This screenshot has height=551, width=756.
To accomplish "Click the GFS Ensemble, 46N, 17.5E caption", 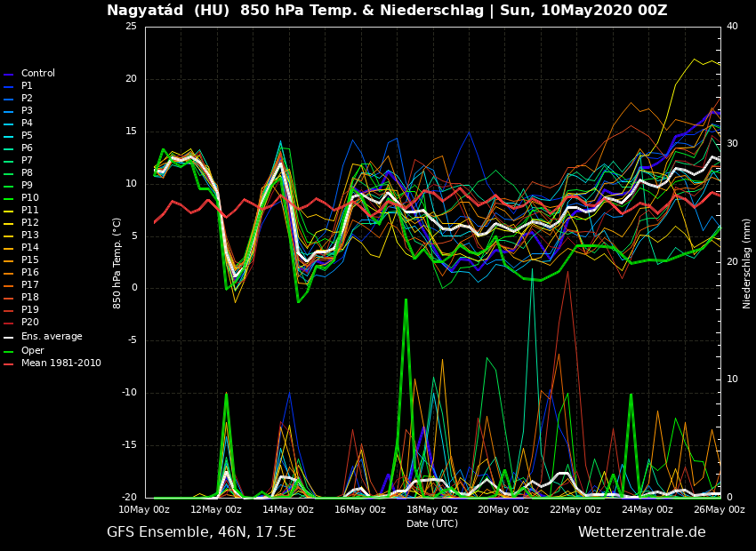I will [x=201, y=532].
